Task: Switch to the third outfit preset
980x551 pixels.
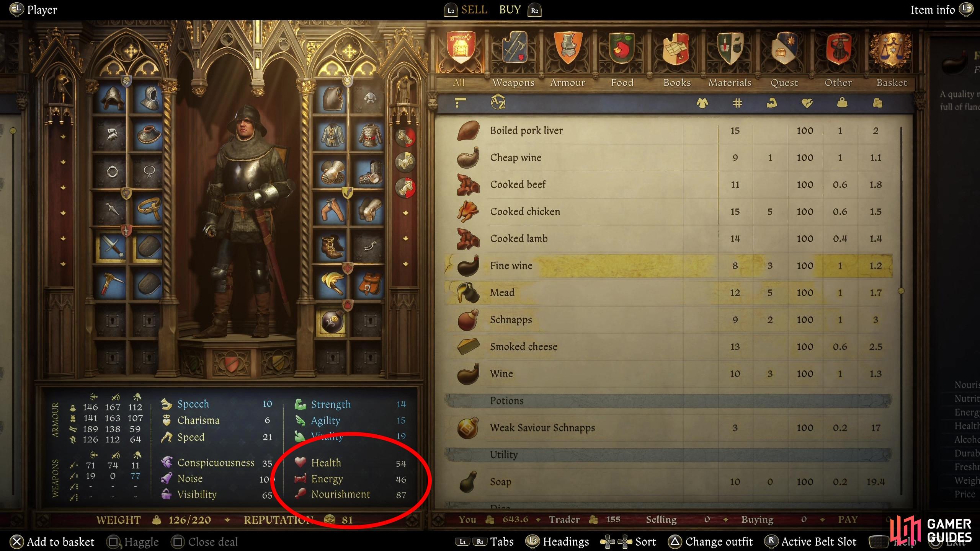Action: point(405,187)
